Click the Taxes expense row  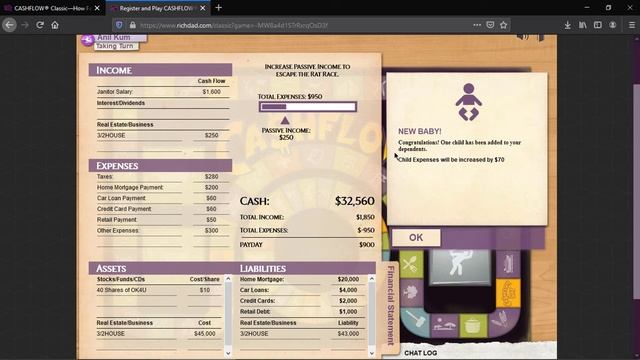click(x=162, y=177)
